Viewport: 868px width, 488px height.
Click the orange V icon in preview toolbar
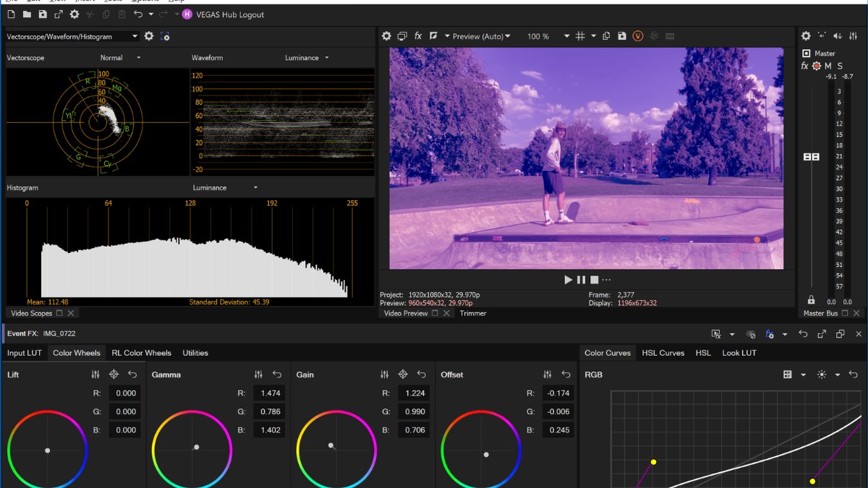[x=638, y=36]
